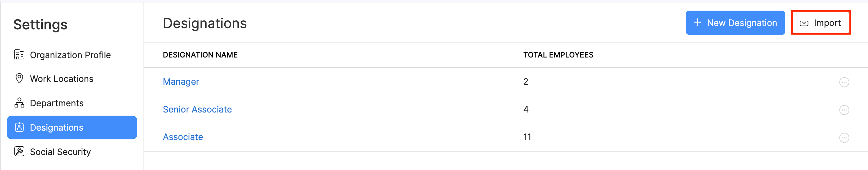Click the plus icon in New Designation
Screen dimensions: 868x170
pos(698,22)
